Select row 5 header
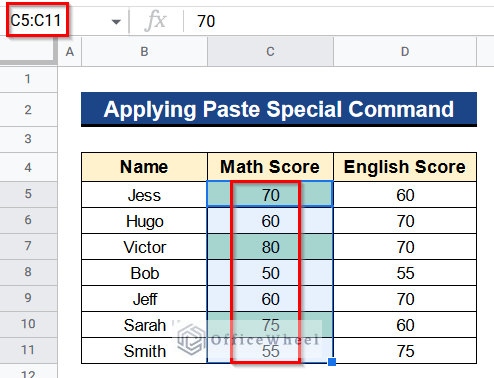 [28, 194]
